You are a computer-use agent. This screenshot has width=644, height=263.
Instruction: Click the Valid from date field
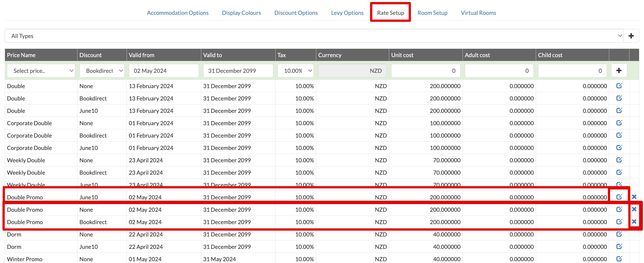coord(163,71)
